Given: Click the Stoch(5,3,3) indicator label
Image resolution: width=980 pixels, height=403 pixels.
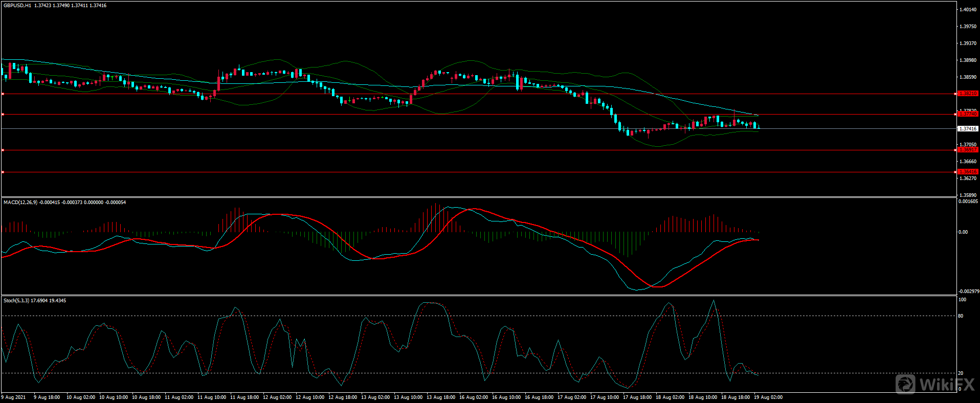Looking at the screenshot, I should pyautogui.click(x=16, y=301).
